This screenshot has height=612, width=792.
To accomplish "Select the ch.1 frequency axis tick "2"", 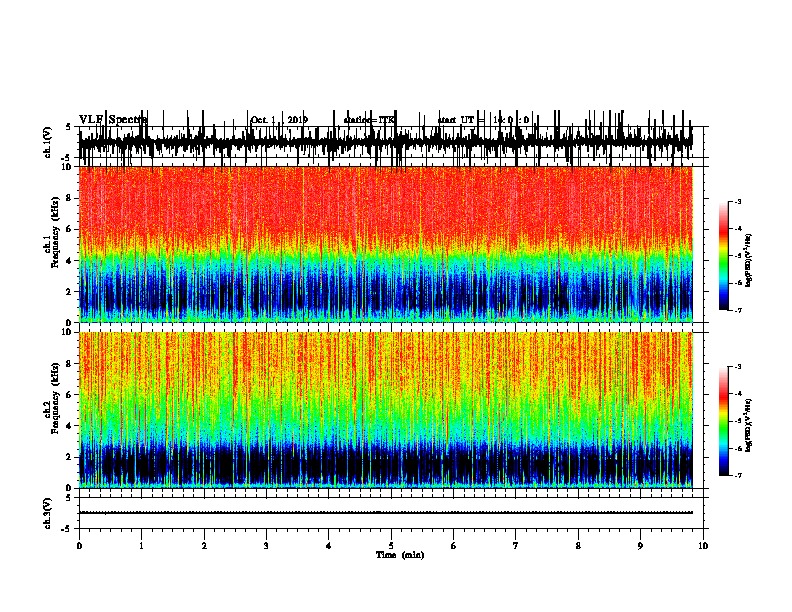I will (x=70, y=291).
